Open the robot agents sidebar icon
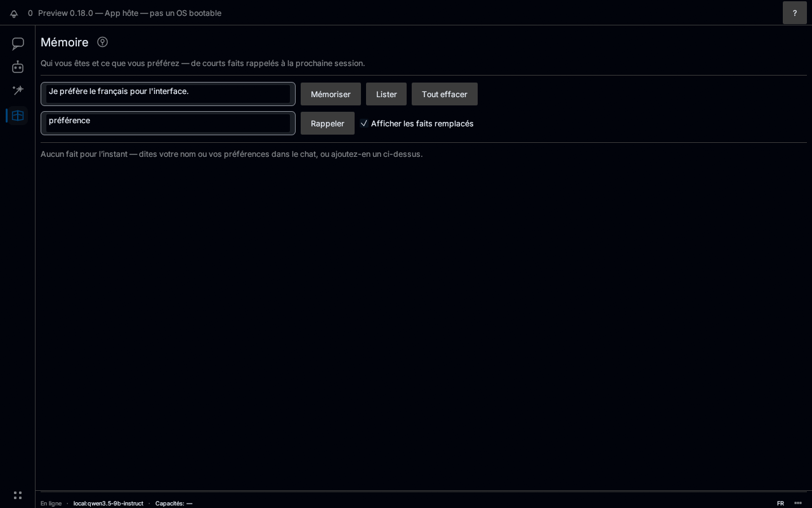Viewport: 812px width, 508px height. (18, 67)
